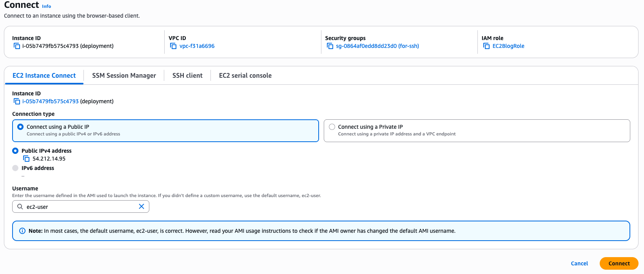The image size is (644, 274).
Task: Clear the username field with the X icon
Action: coord(141,206)
